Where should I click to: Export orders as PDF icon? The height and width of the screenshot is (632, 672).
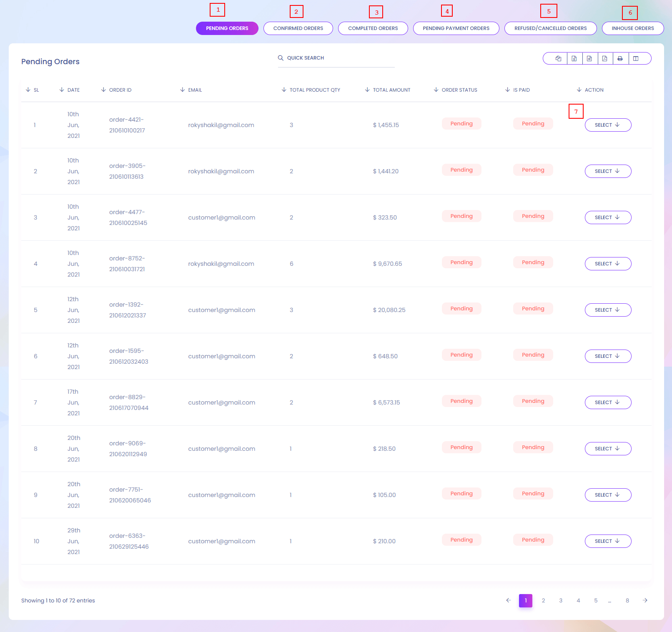(x=604, y=59)
